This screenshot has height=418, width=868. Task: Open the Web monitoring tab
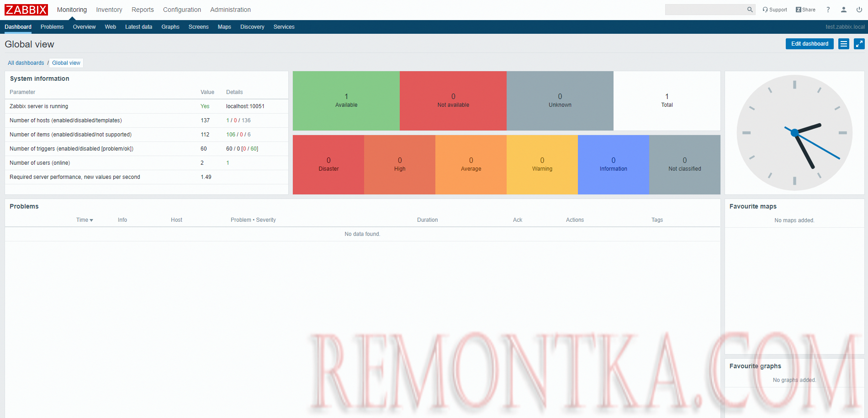[111, 27]
